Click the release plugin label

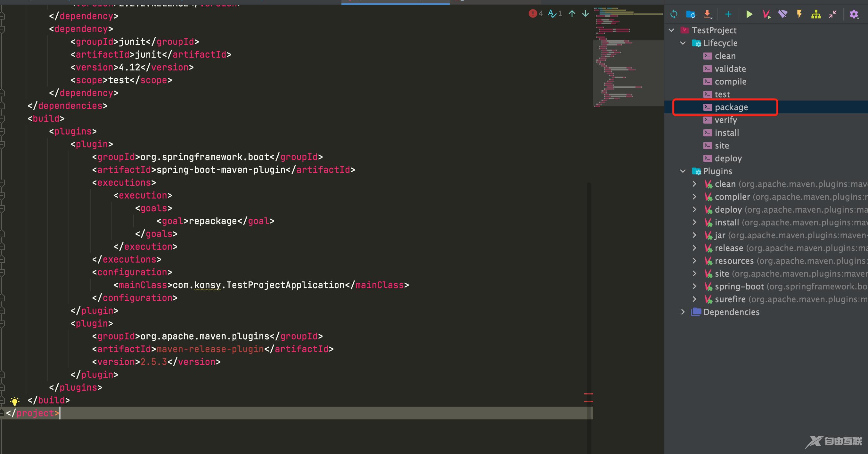(729, 248)
